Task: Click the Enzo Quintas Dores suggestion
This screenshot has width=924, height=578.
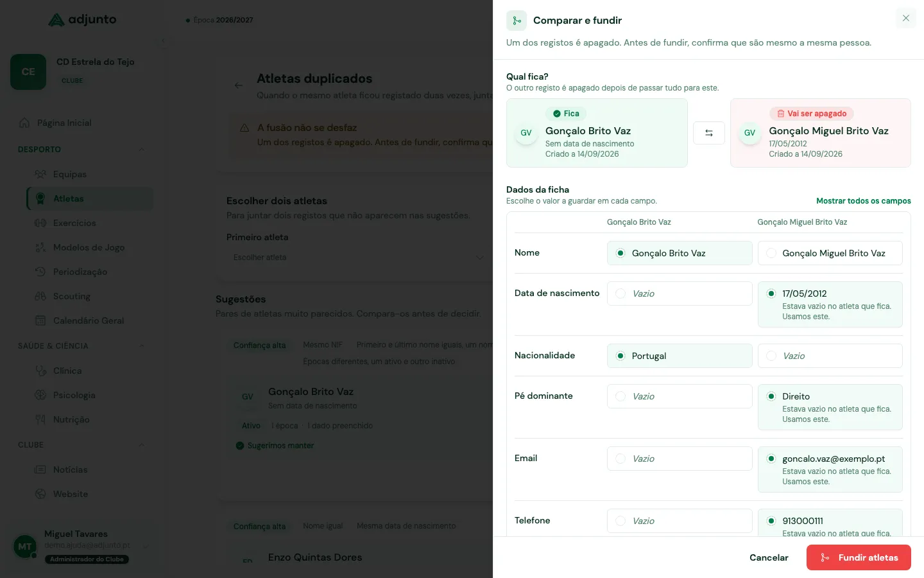Action: 315,557
